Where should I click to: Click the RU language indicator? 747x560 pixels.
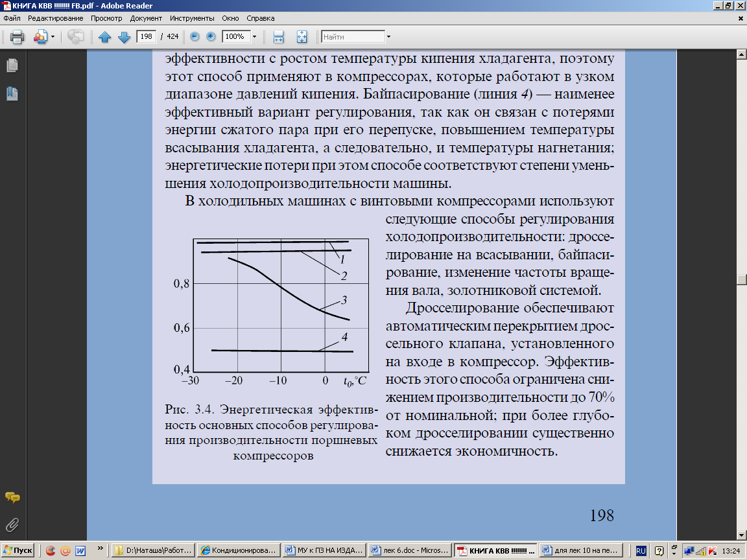click(641, 550)
